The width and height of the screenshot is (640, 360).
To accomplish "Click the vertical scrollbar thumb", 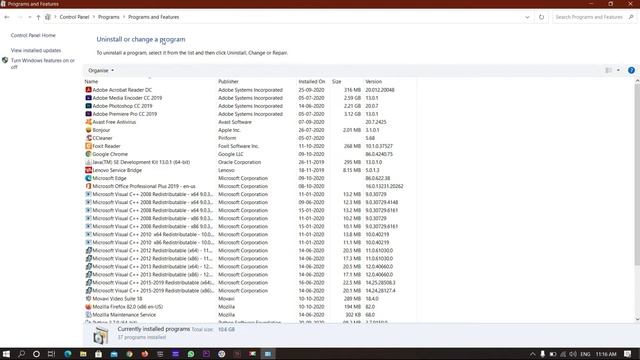I will (x=637, y=174).
